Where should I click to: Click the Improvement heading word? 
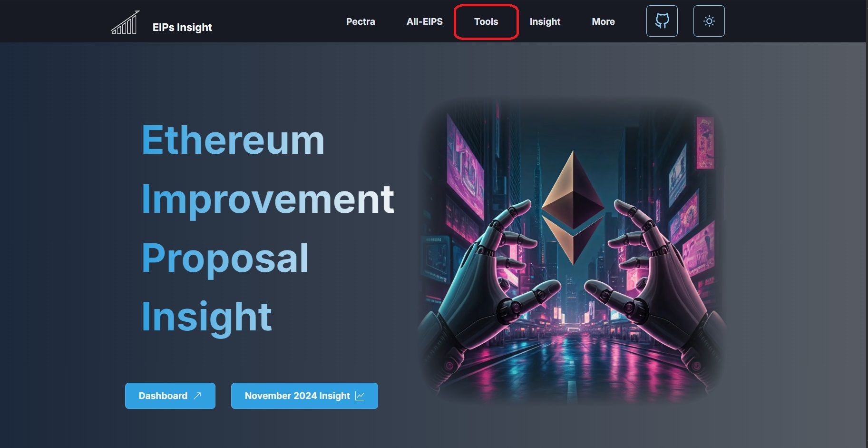pyautogui.click(x=268, y=199)
